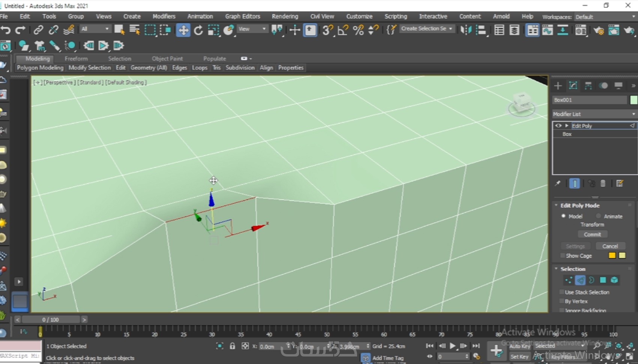Enable the Show Cage checkbox
638x364 pixels.
tap(562, 256)
